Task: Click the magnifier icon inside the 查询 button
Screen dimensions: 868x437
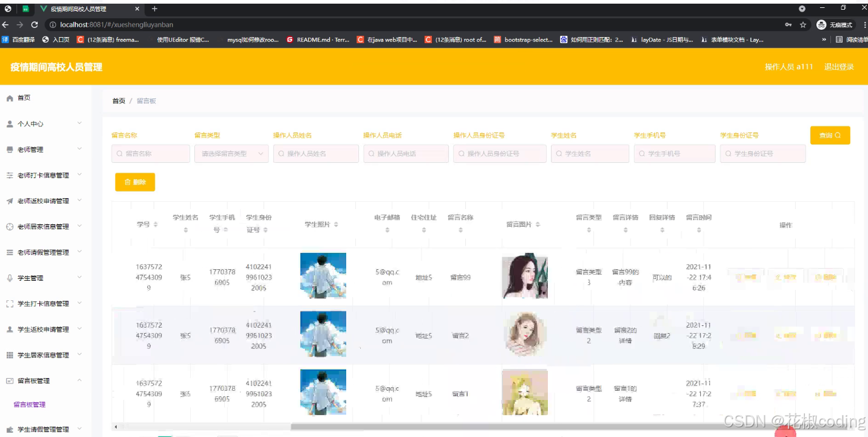Action: [x=838, y=135]
